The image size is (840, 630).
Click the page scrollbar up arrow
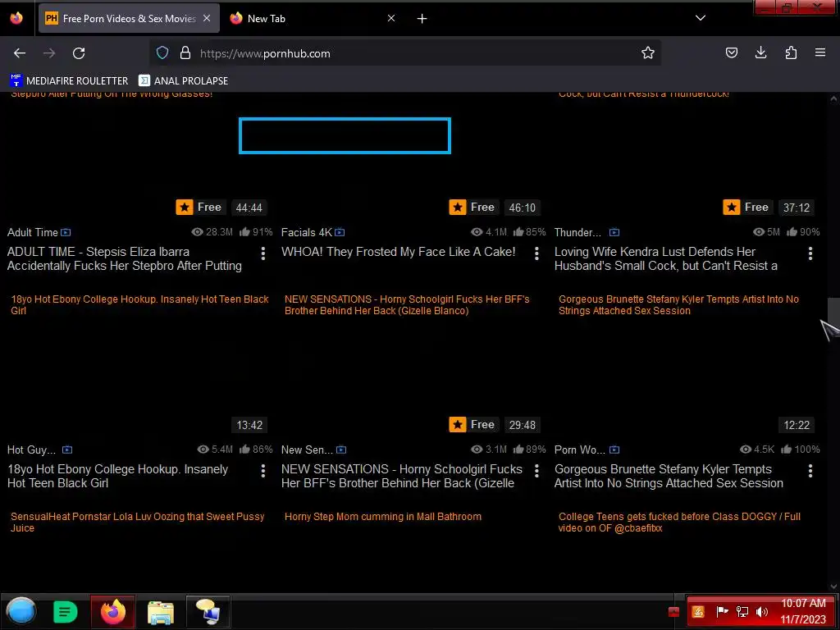pos(833,98)
